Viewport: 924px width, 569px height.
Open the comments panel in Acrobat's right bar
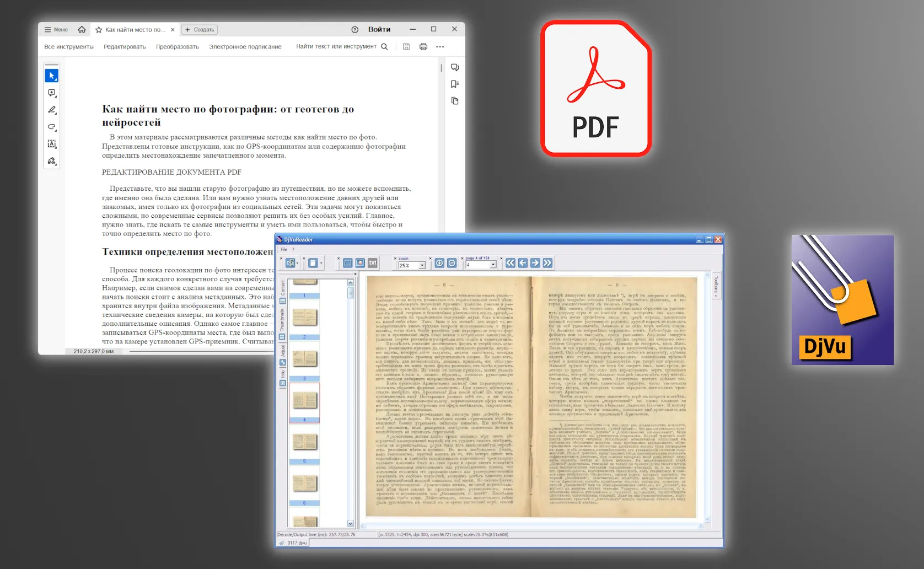454,68
